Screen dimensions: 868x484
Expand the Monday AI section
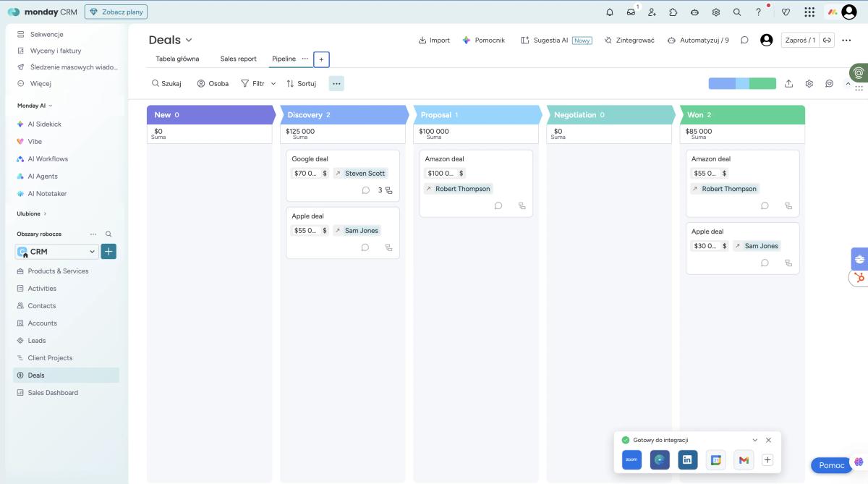[35, 106]
